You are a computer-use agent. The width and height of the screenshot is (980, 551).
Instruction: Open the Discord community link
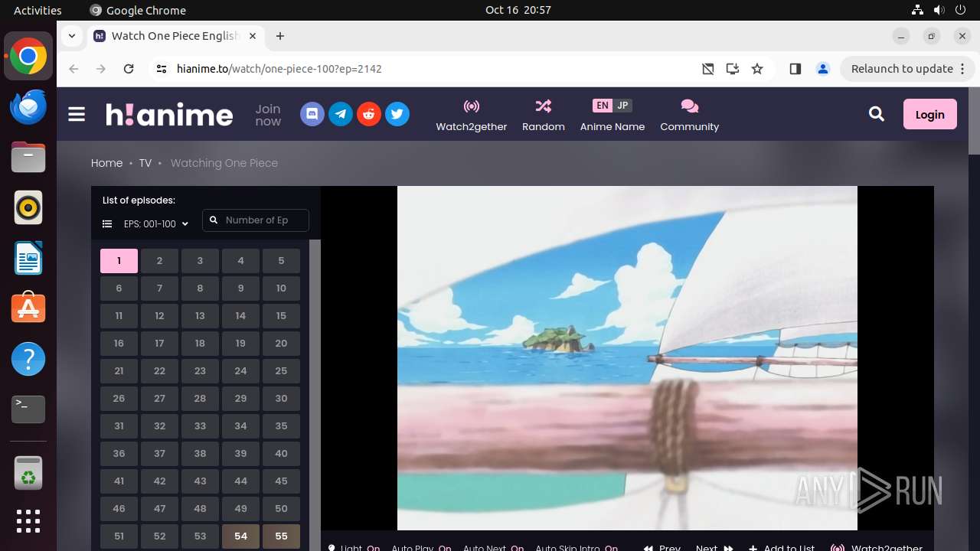tap(312, 115)
